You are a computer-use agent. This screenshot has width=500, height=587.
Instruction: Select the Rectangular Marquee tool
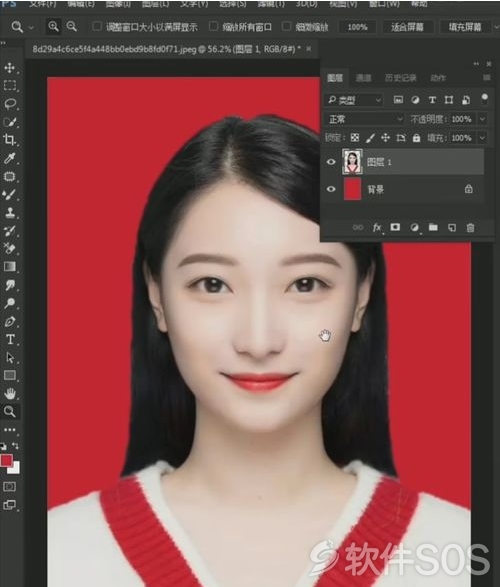click(x=10, y=86)
